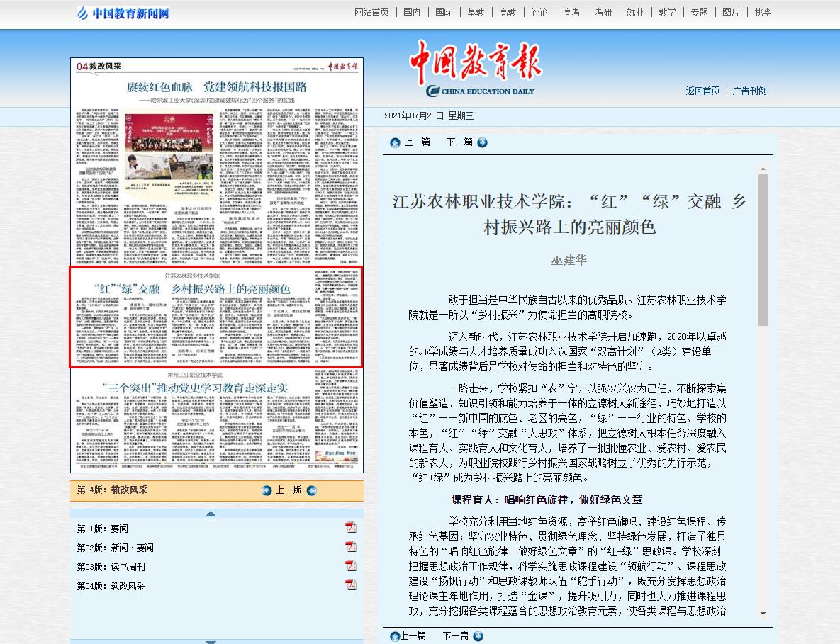Click down-arrow icon right of 上一版
840x644 pixels.
click(x=311, y=490)
